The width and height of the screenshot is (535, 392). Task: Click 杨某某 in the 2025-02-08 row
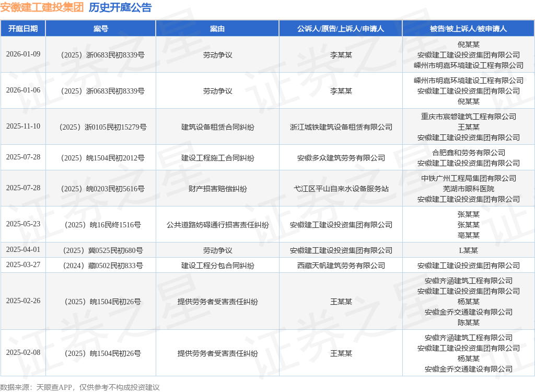coord(469,359)
